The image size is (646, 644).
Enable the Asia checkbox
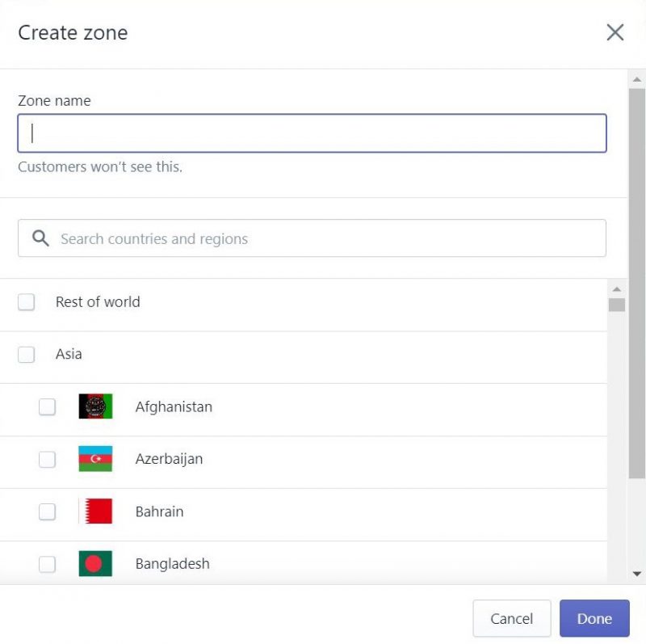pyautogui.click(x=25, y=354)
